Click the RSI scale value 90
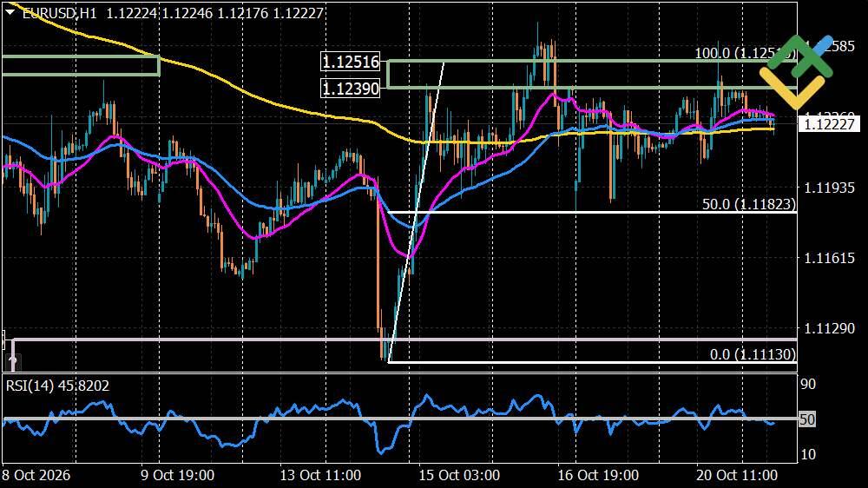This screenshot has width=868, height=488. pos(808,385)
